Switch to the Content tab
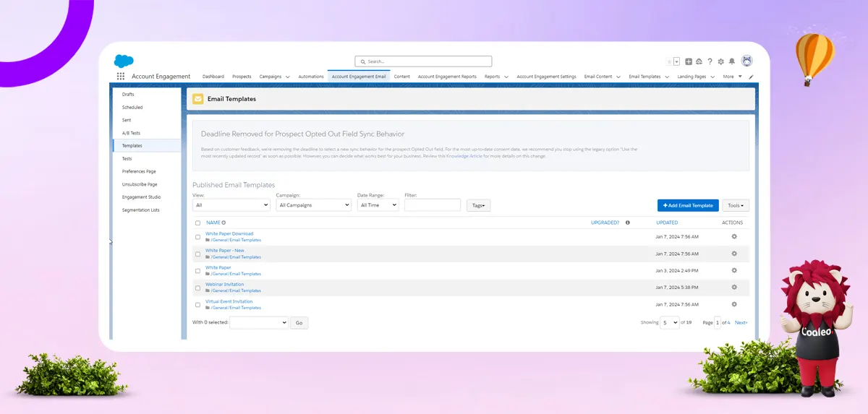The width and height of the screenshot is (868, 414). tap(401, 77)
